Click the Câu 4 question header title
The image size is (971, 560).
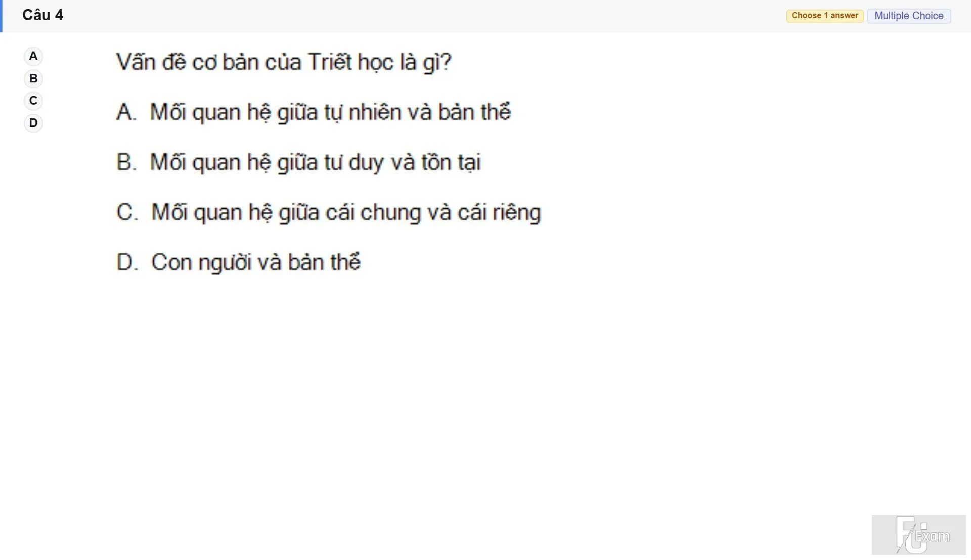click(43, 15)
